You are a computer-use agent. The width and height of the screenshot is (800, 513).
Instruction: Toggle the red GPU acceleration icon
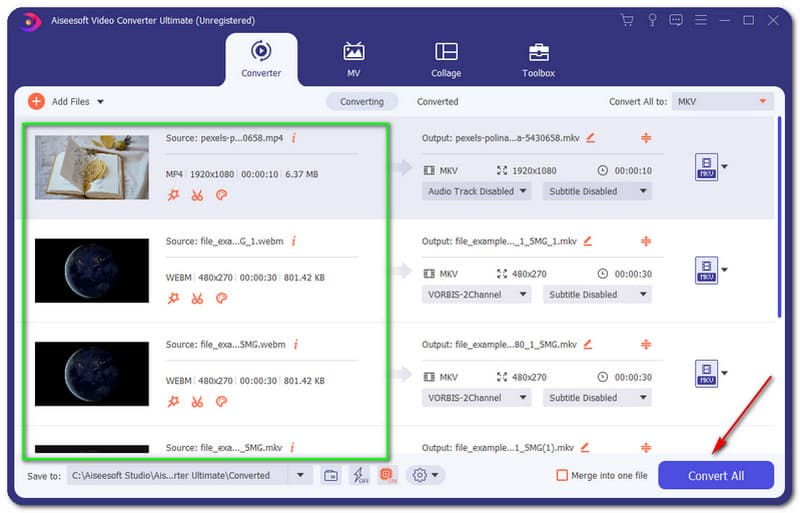(x=388, y=476)
